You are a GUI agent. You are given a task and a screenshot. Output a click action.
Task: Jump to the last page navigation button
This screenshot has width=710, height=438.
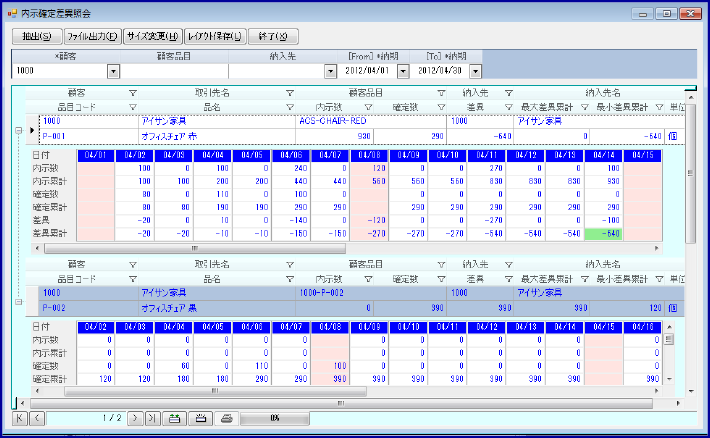click(153, 418)
